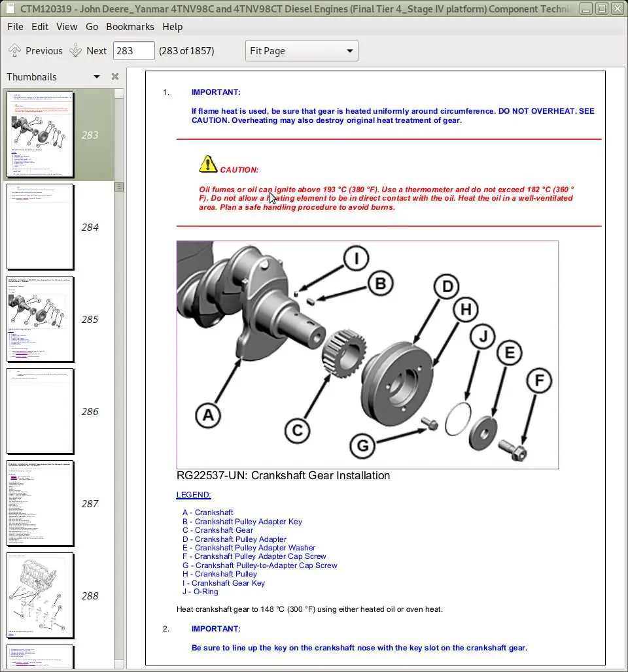
Task: Click the page number input field
Action: pos(134,50)
